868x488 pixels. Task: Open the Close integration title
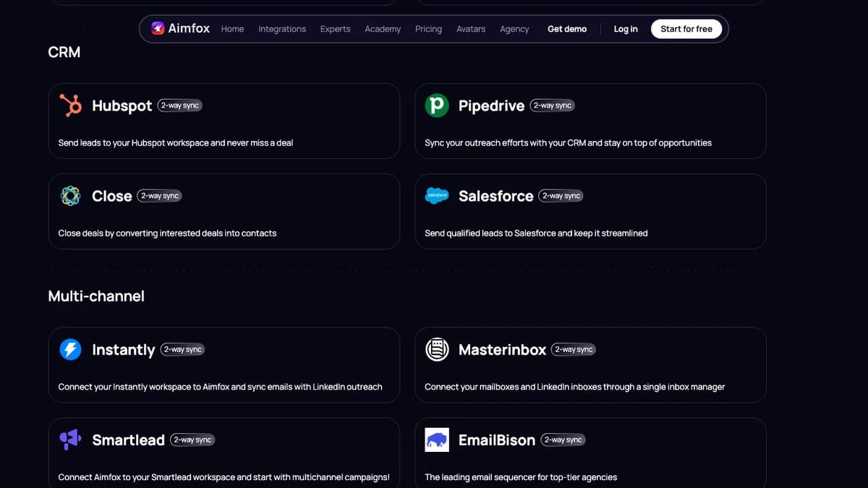pos(112,196)
